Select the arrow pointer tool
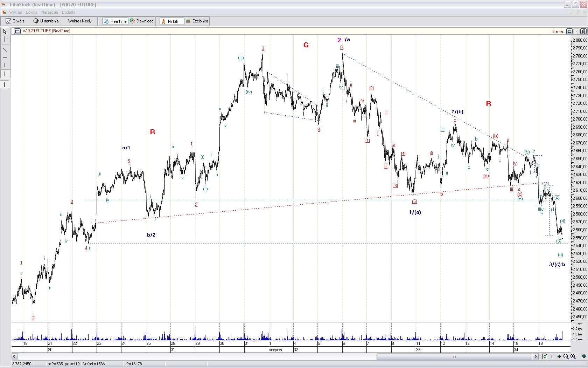Screen dimensions: 588x368 pos(5,32)
